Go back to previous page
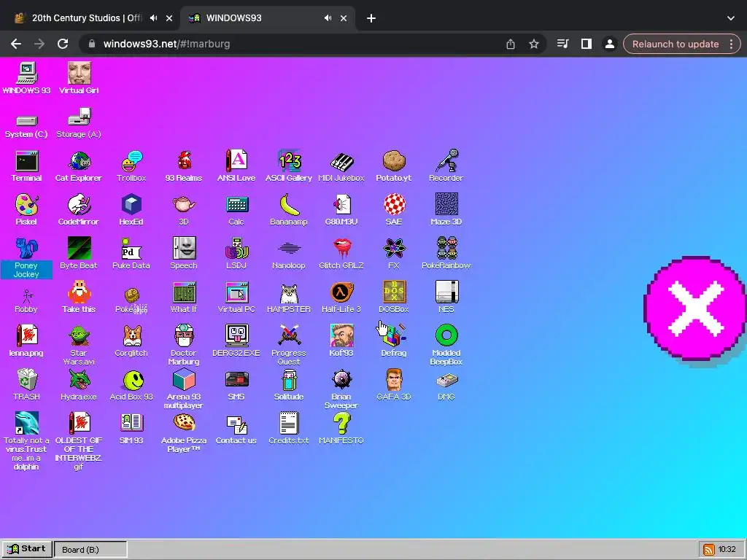This screenshot has width=747, height=560. click(x=16, y=44)
